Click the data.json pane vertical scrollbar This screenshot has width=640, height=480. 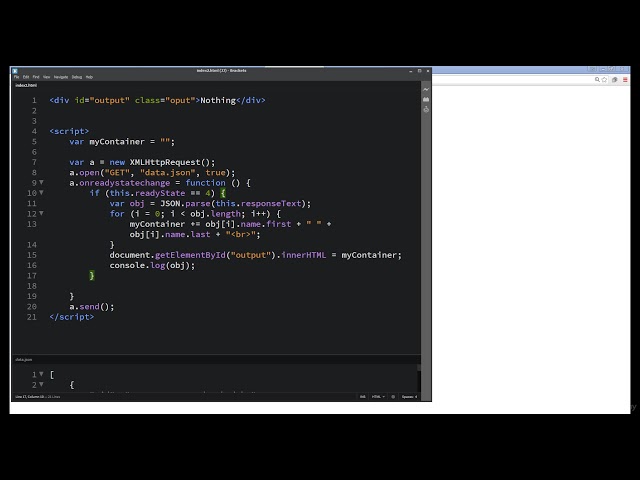[x=419, y=379]
